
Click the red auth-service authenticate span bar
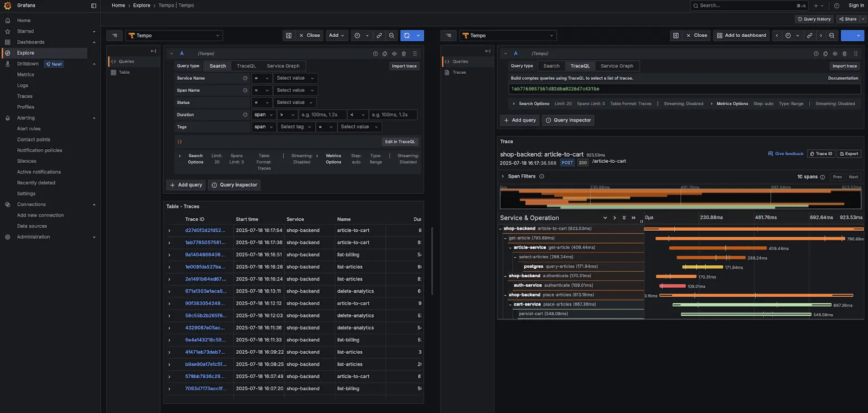tap(673, 286)
